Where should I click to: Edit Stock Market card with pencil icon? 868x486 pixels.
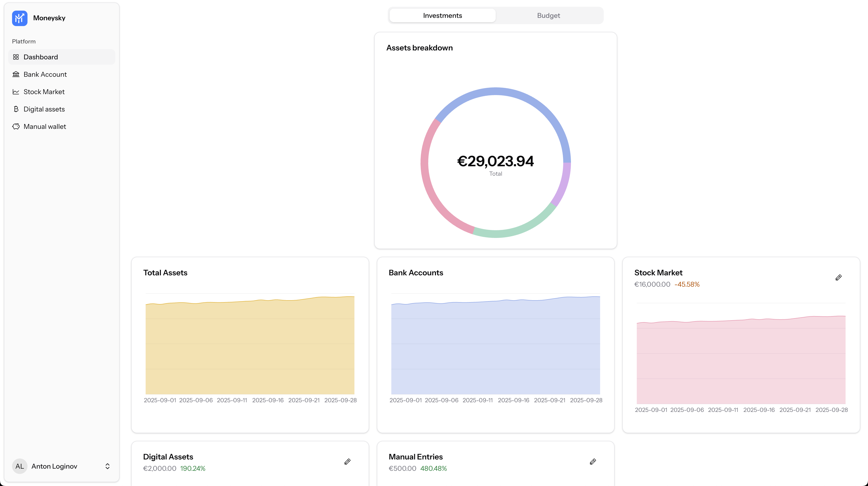[838, 278]
